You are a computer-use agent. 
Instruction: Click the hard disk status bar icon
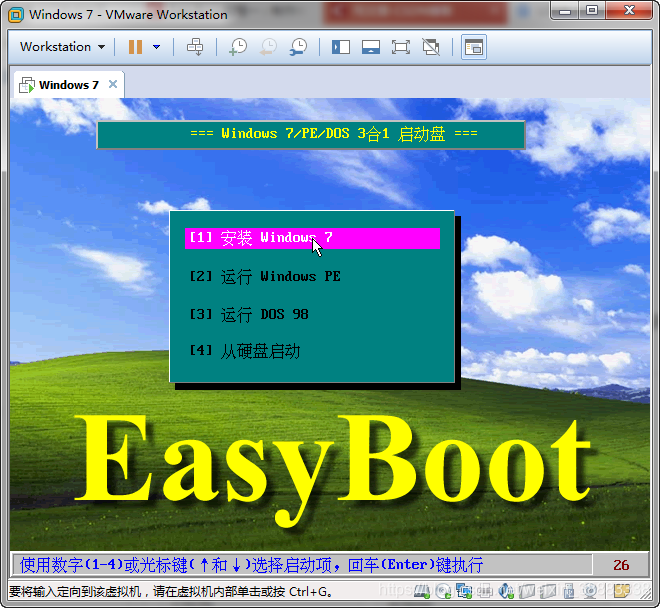[x=422, y=592]
